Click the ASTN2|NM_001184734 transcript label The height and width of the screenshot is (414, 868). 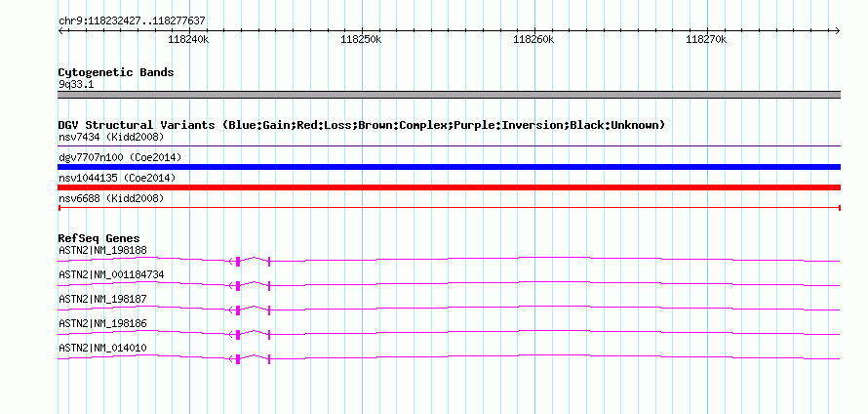point(111,275)
